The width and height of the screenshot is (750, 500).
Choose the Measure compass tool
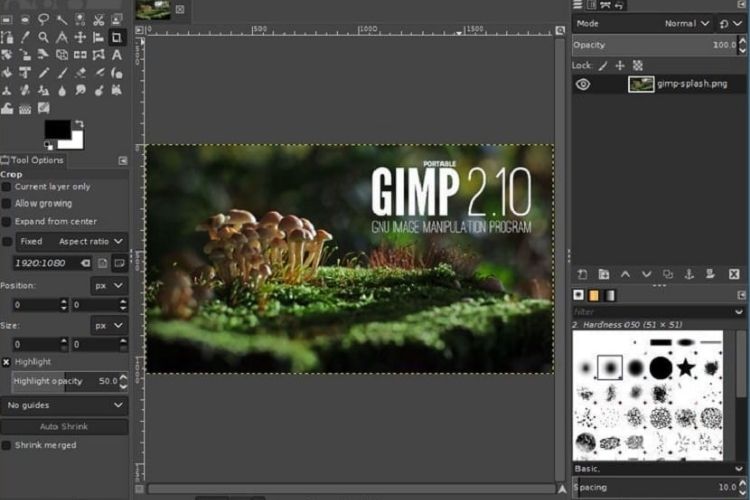point(62,37)
